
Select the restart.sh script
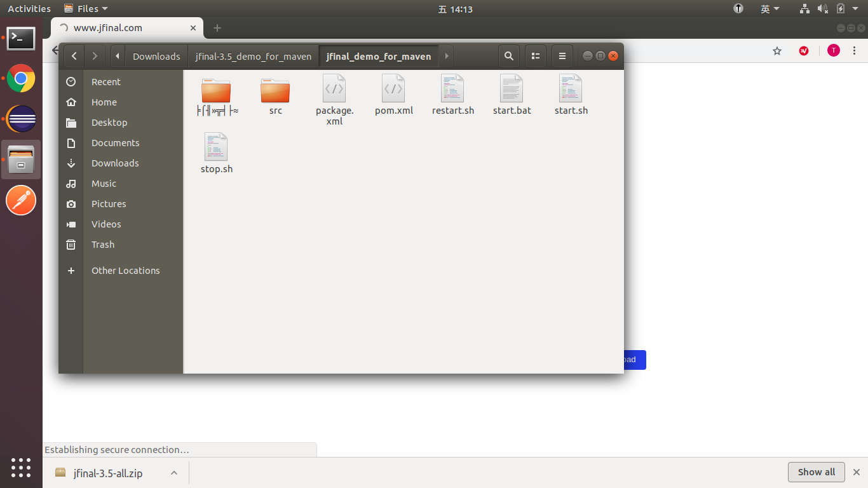pos(452,95)
